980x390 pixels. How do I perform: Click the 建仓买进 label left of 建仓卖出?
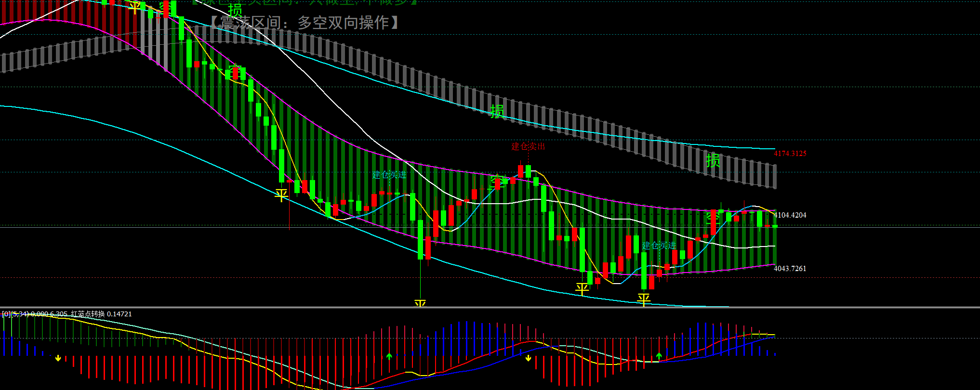point(389,175)
